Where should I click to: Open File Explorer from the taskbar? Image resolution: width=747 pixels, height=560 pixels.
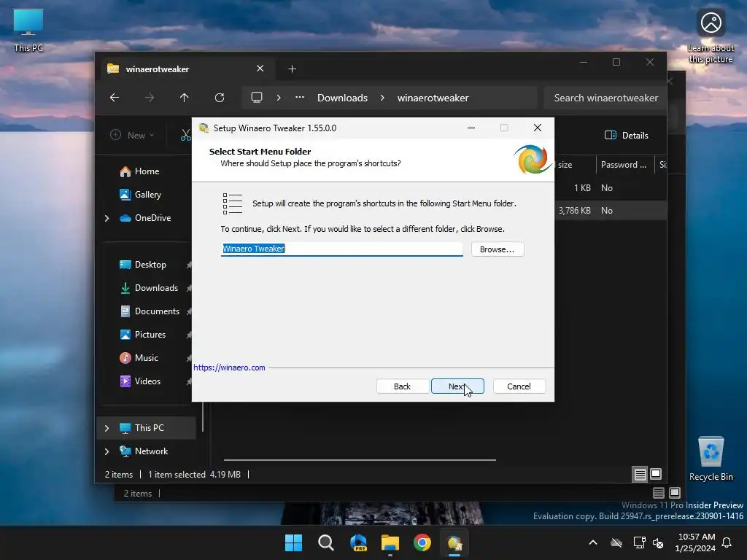tap(390, 542)
